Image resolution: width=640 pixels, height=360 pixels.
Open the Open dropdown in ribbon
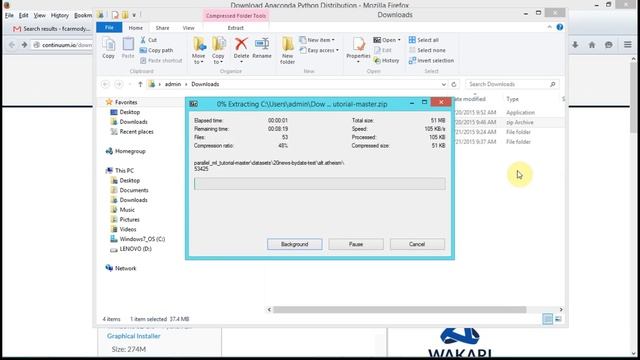tap(387, 40)
